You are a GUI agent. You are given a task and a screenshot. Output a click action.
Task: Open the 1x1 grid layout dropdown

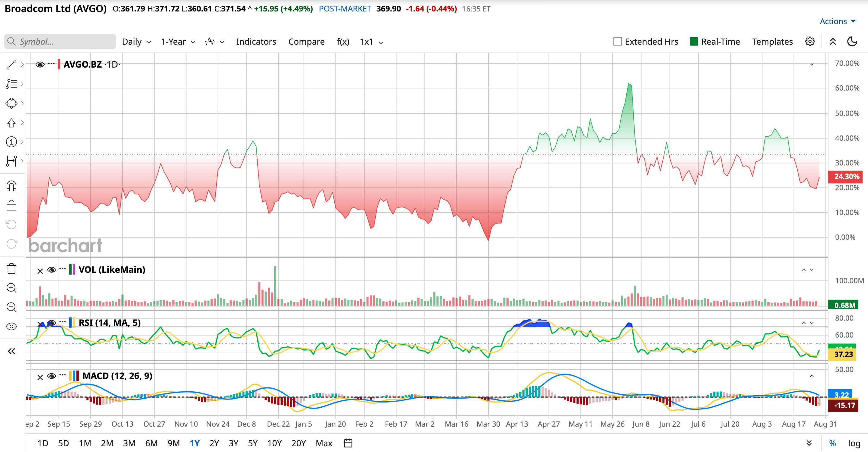[371, 42]
